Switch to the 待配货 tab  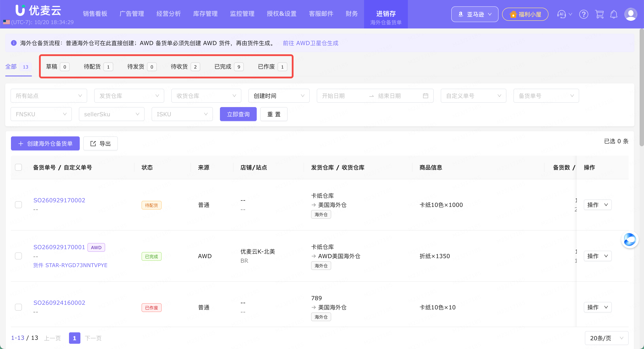(98, 67)
